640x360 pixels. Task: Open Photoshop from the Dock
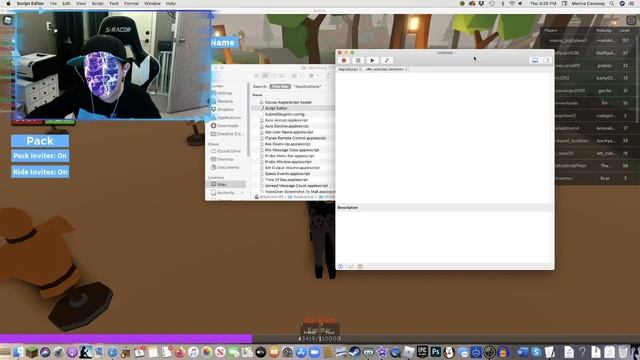pos(435,352)
